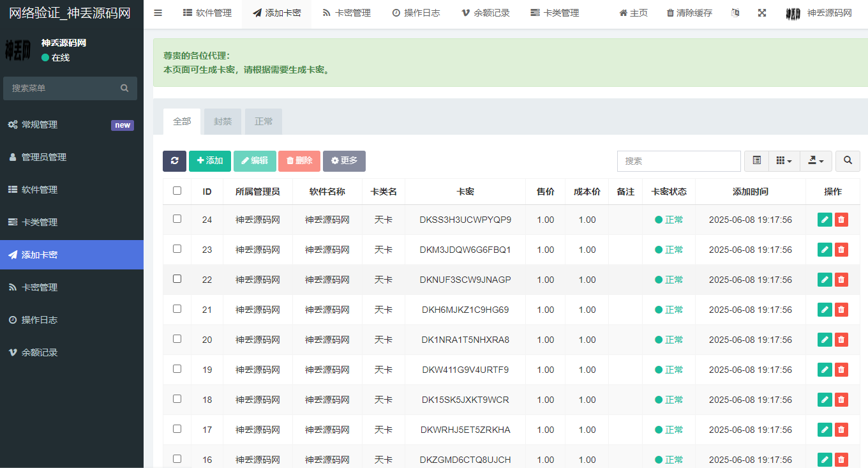Expand the 更多 (more) actions menu
868x468 pixels.
[344, 161]
